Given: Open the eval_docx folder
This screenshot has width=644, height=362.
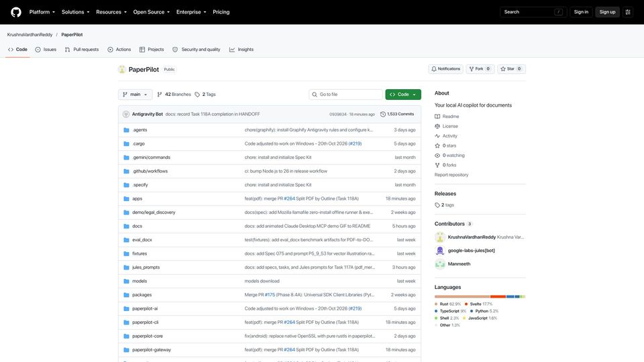Looking at the screenshot, I should pos(142,240).
